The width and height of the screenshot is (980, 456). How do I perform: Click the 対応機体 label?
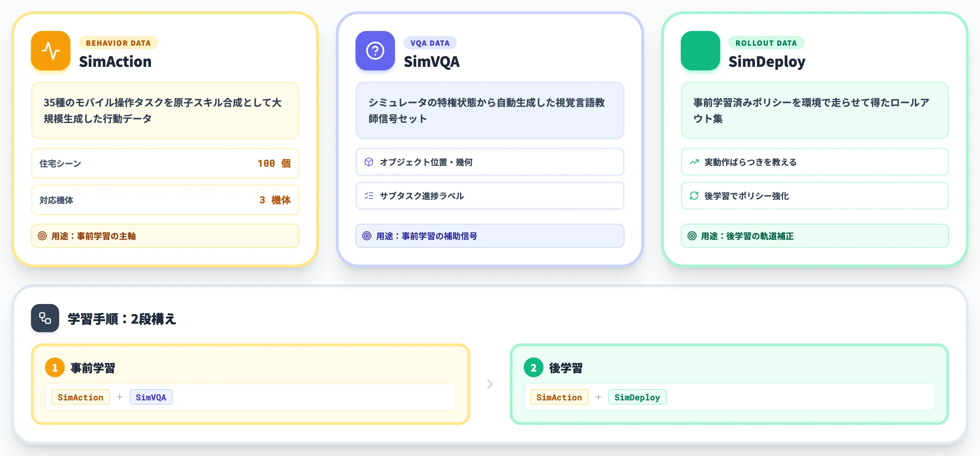56,200
